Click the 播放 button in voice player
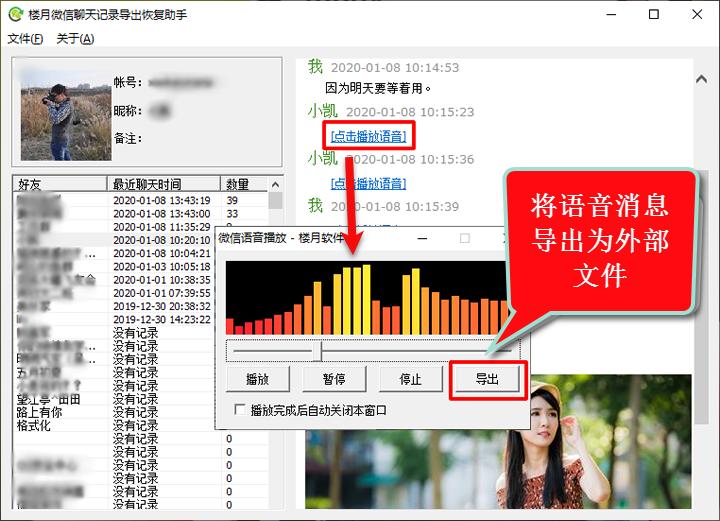Screen dimensions: 720x521 click(x=258, y=379)
